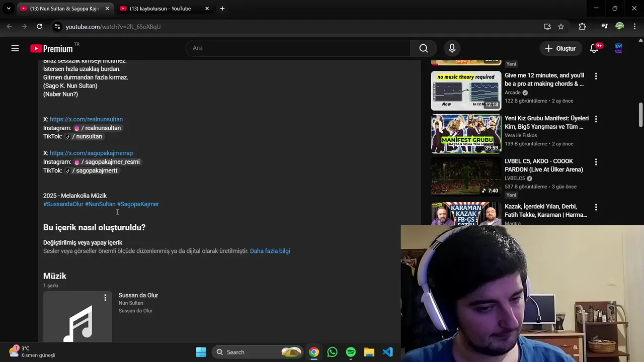
Task: Open the LVBEL C5, AKDO - COOOK PARDON title
Action: (544, 165)
